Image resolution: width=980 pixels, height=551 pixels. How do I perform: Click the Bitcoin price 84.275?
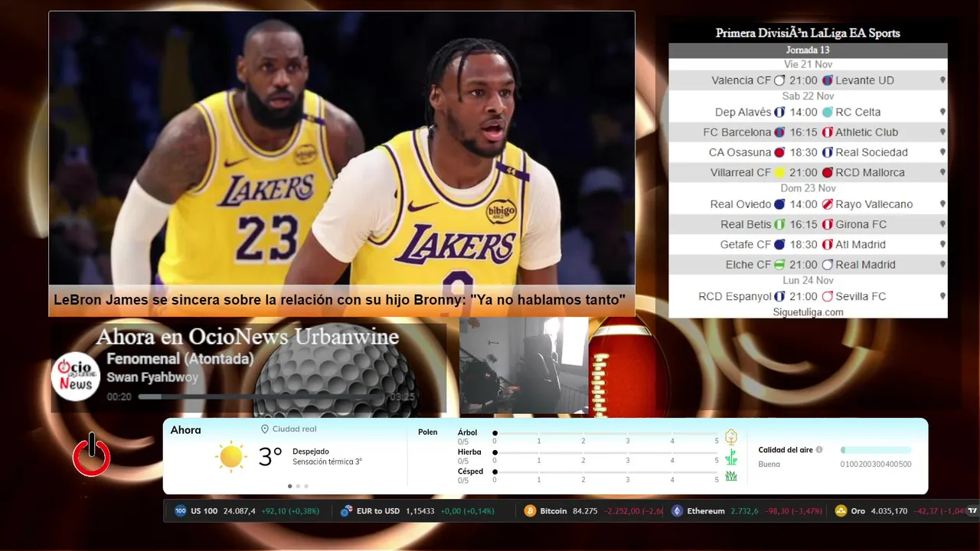click(x=584, y=511)
